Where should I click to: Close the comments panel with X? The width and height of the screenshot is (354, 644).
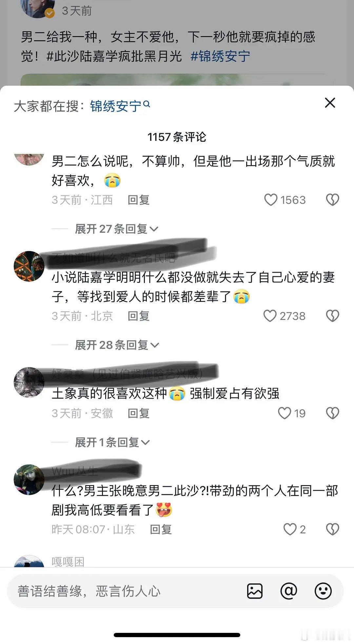(x=330, y=103)
